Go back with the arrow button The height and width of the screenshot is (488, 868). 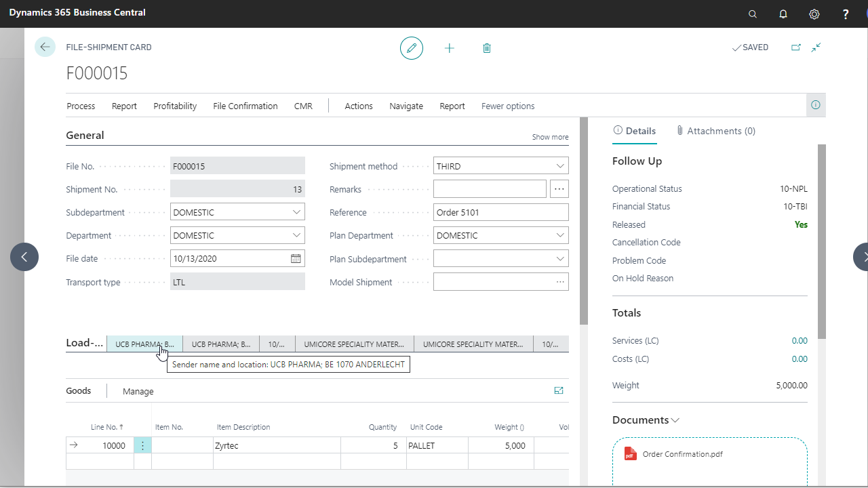click(x=45, y=47)
